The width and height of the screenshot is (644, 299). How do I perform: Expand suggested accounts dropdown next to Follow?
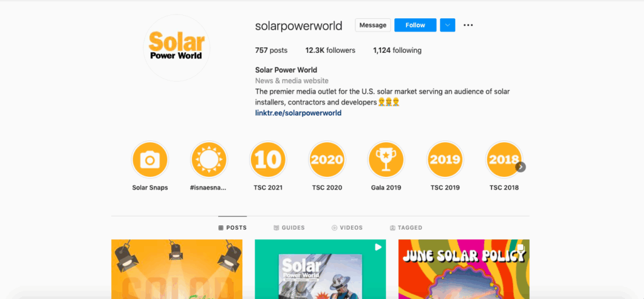[447, 25]
